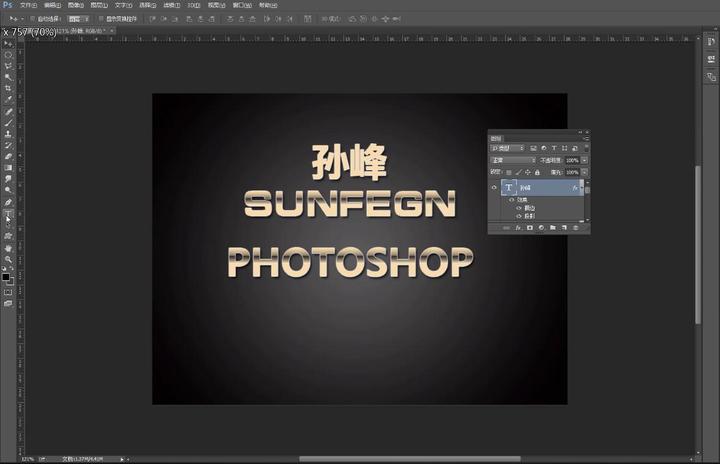Change screen mode icon in toolbox
The image size is (720, 464).
click(x=8, y=303)
